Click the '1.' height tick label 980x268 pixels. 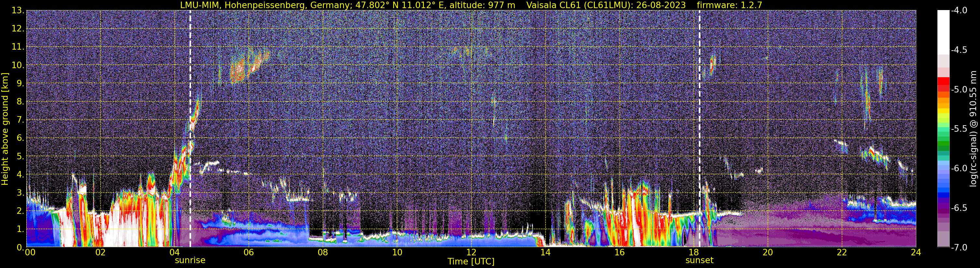[x=20, y=229]
